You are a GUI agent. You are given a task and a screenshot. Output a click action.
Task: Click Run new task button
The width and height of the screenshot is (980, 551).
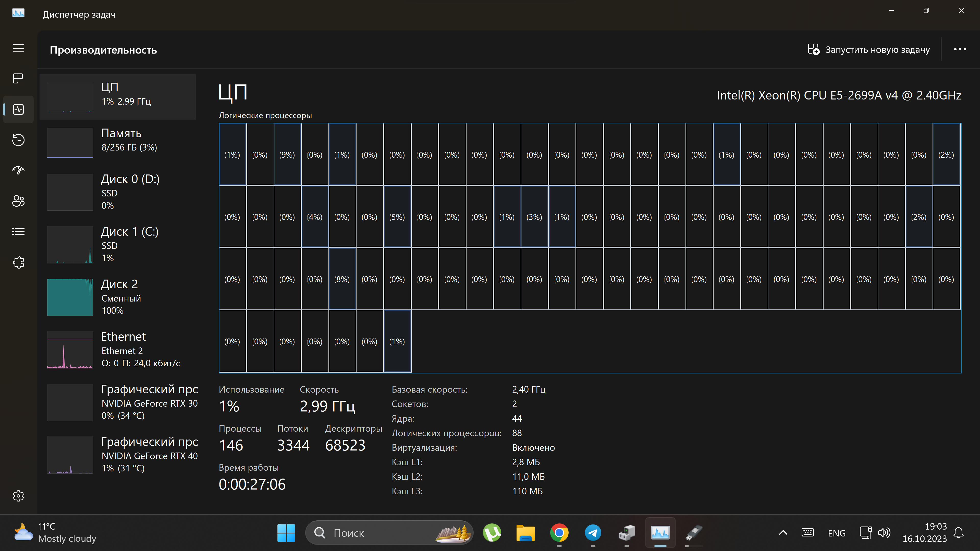tap(868, 50)
